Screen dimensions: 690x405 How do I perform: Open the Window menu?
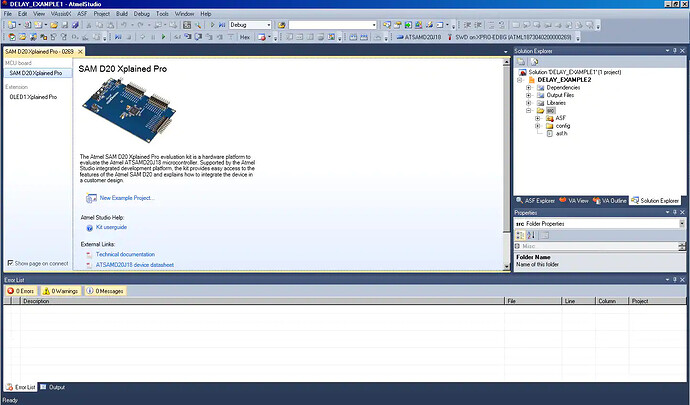coord(184,14)
